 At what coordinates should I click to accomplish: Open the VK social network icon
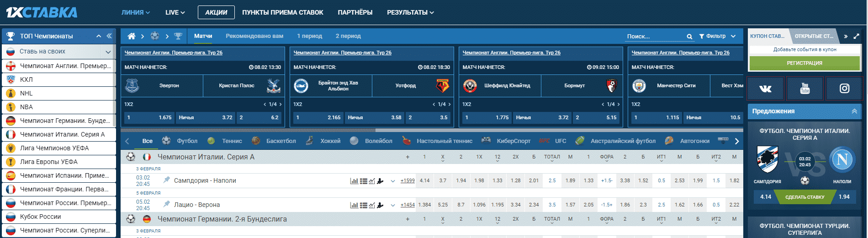pyautogui.click(x=765, y=89)
